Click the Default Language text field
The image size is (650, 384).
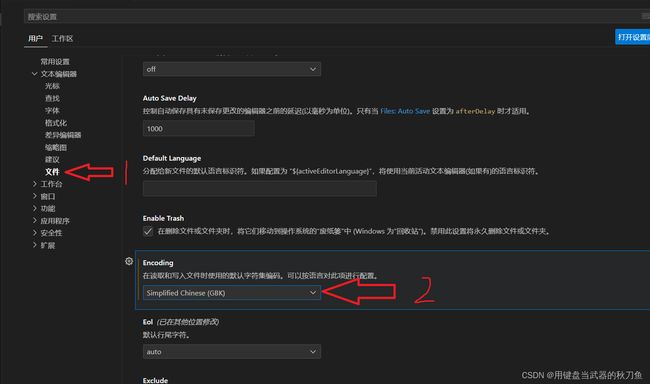[x=260, y=188]
